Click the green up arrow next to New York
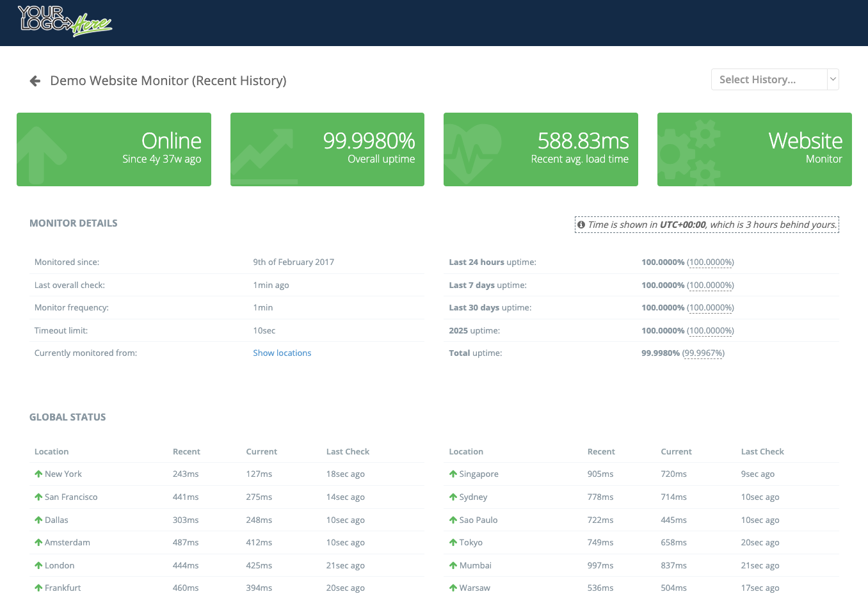This screenshot has width=868, height=610. pos(38,474)
